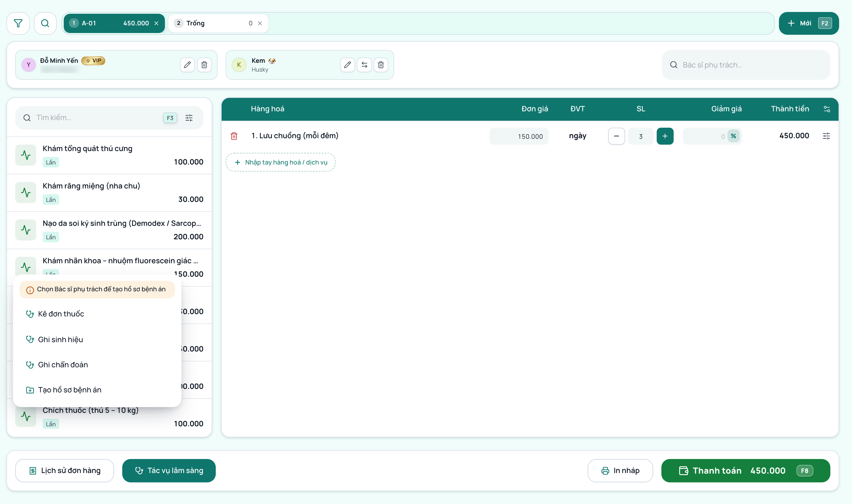This screenshot has height=504, width=852.
Task: Click the Thành tiền column header
Action: point(790,109)
